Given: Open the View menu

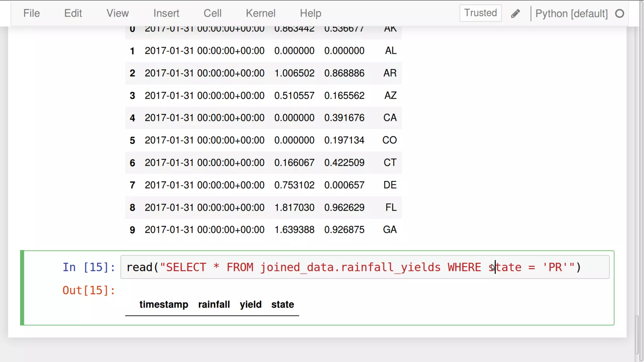Looking at the screenshot, I should coord(117,13).
